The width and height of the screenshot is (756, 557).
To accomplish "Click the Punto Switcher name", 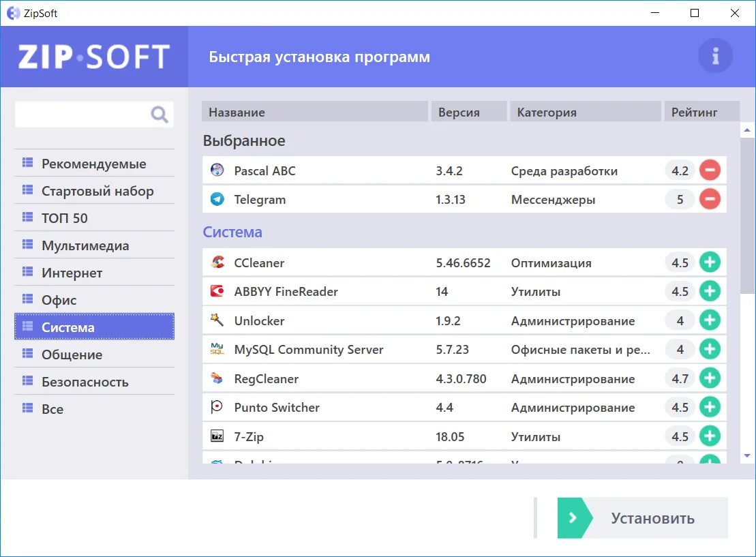I will tap(277, 408).
